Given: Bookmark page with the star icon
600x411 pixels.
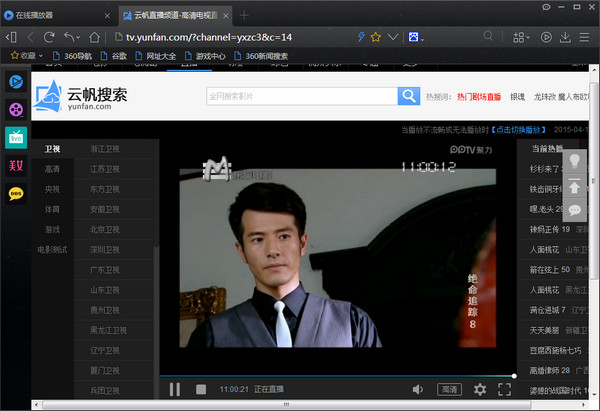Looking at the screenshot, I should point(376,36).
